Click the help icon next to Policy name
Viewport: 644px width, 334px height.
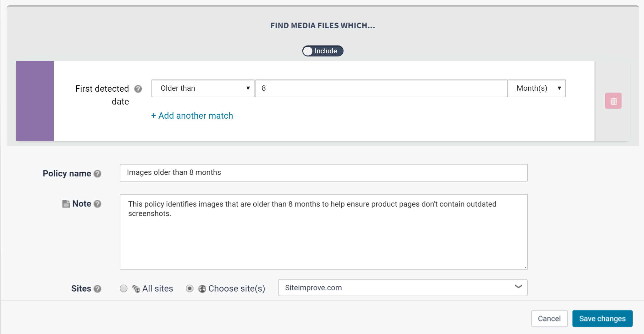click(x=97, y=174)
